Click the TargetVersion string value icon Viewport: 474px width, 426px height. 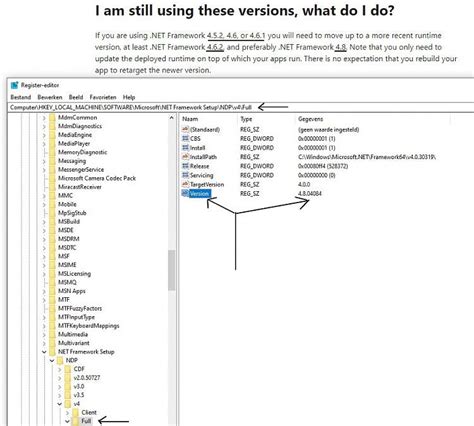pos(185,184)
